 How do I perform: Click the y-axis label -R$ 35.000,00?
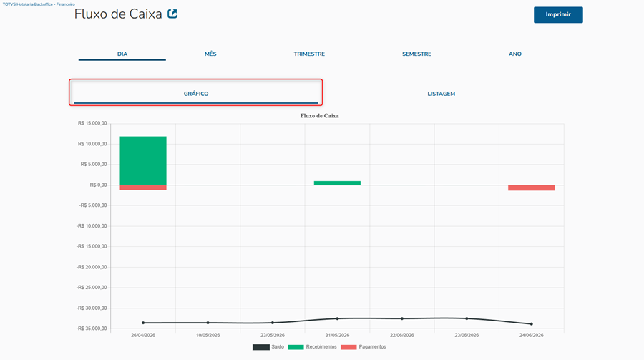[92, 329]
